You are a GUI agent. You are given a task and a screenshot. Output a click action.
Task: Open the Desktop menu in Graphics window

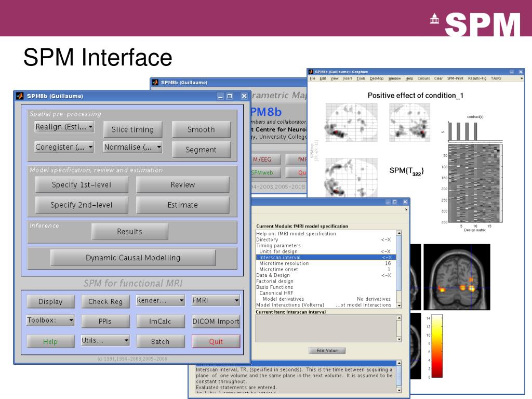(x=377, y=78)
